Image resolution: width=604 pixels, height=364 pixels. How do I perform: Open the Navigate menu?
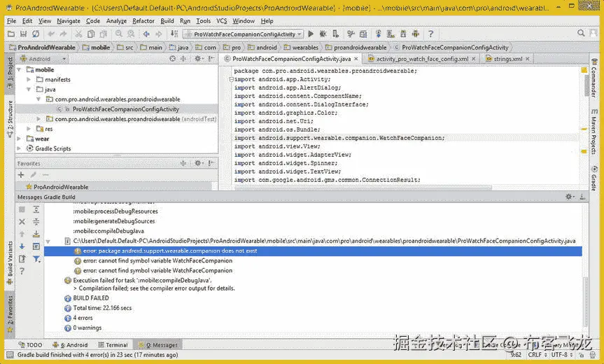click(x=69, y=21)
